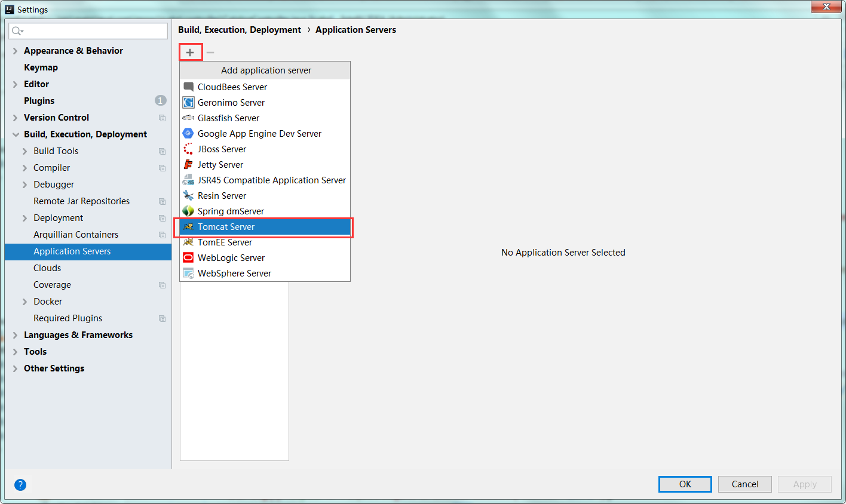Image resolution: width=846 pixels, height=504 pixels.
Task: Click the Plugins update count badge
Action: 160,100
